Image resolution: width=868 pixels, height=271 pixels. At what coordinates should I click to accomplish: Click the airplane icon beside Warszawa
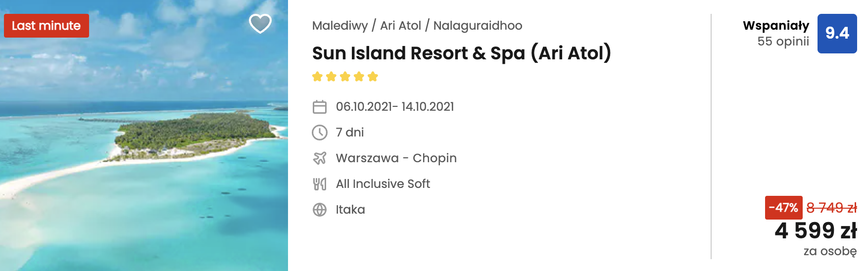pyautogui.click(x=320, y=158)
